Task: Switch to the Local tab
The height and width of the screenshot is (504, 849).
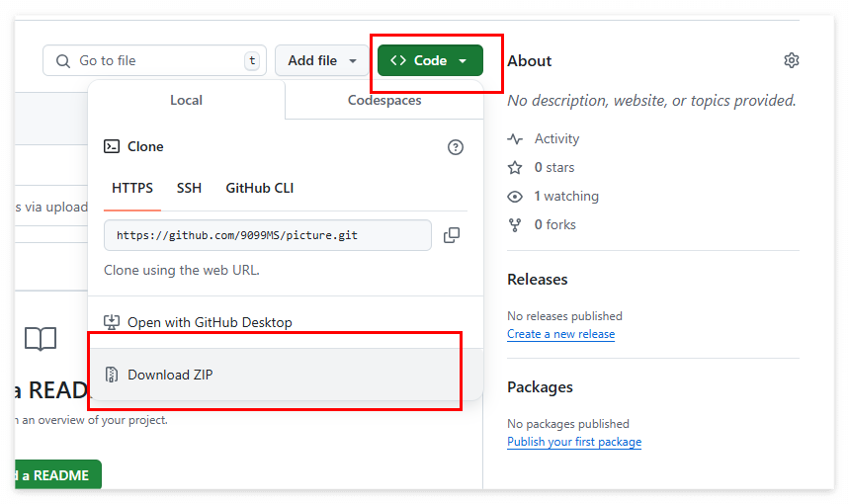Action: click(x=186, y=100)
